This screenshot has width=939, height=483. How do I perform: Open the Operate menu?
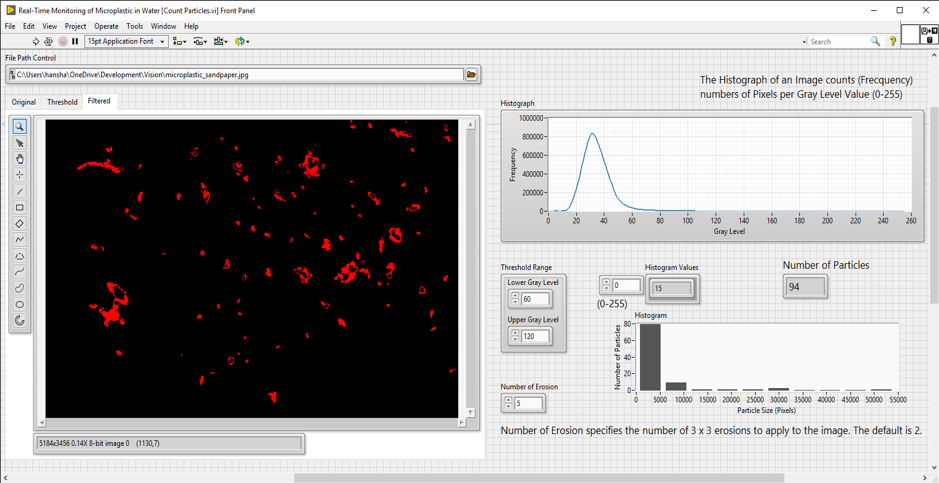pyautogui.click(x=106, y=26)
